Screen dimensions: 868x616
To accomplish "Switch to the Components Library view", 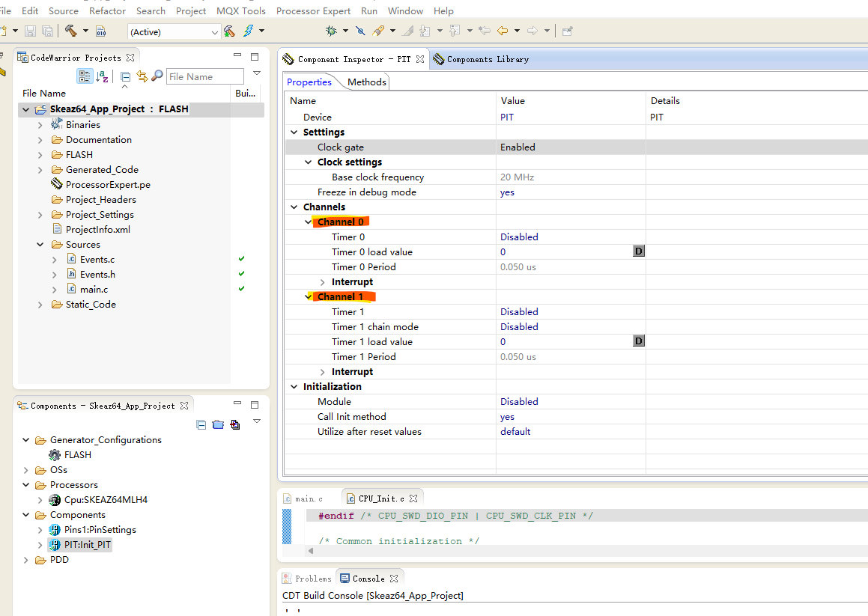I will 487,59.
